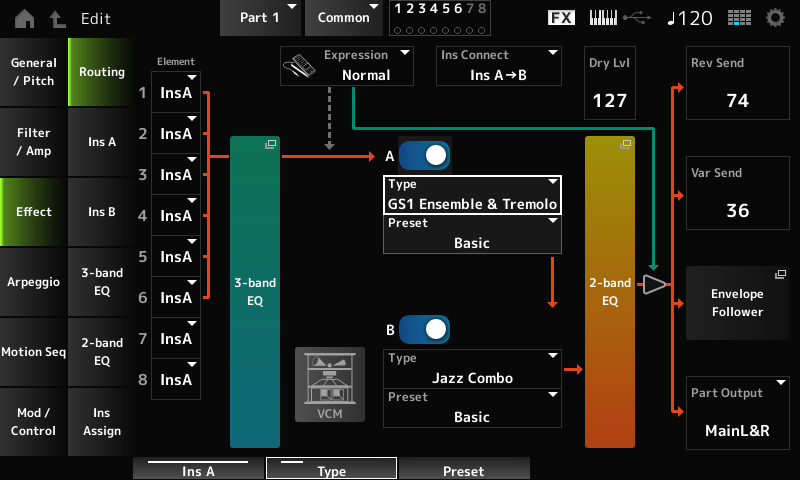Open the grid live set icon

pos(739,18)
